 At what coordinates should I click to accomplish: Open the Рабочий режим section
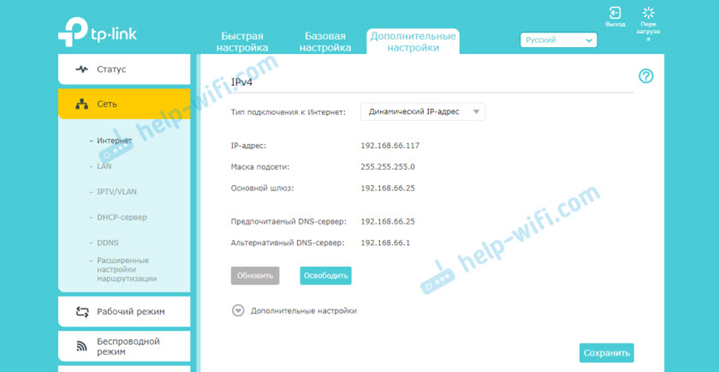pyautogui.click(x=124, y=312)
